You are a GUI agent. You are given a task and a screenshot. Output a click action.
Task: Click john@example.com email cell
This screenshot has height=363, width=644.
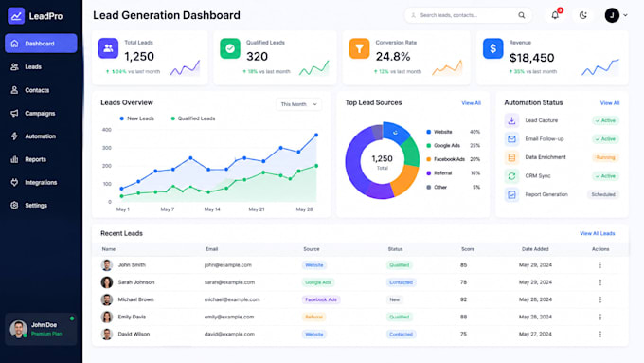[x=228, y=265]
